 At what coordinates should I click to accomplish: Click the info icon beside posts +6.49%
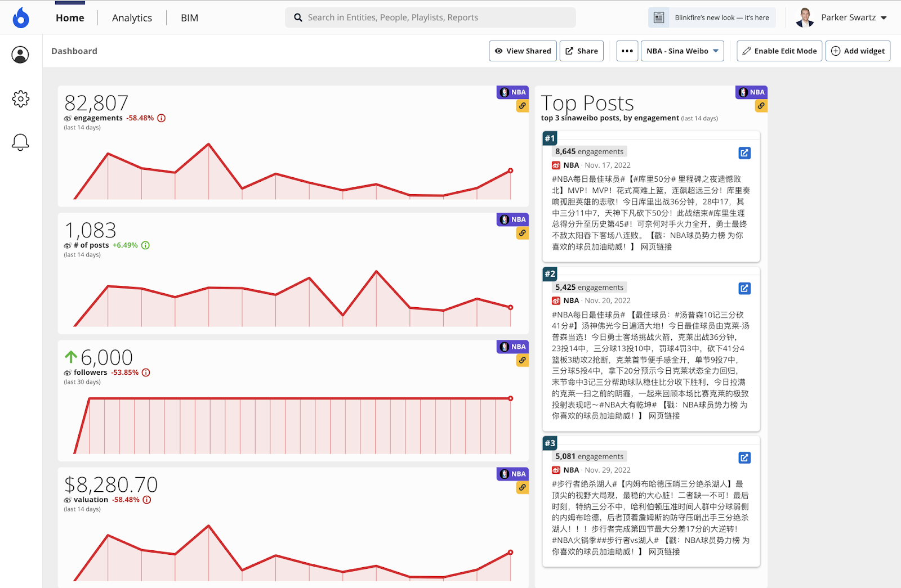(x=145, y=245)
